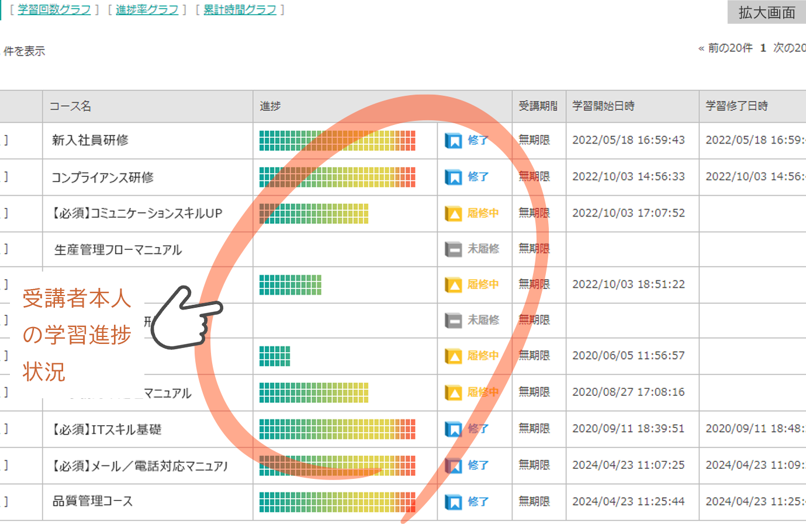Select the course name 新入社員研修
Image resolution: width=806 pixels, height=532 pixels.
(90, 140)
